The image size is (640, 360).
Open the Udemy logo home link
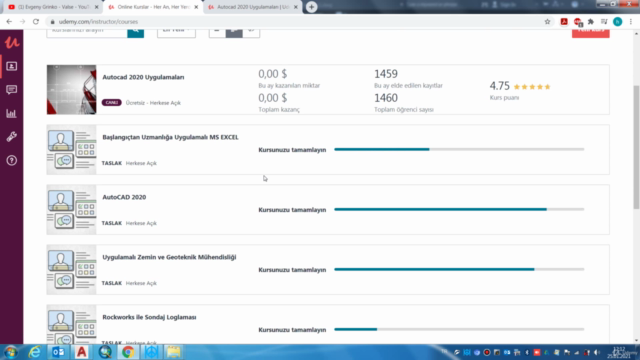pos(11,42)
